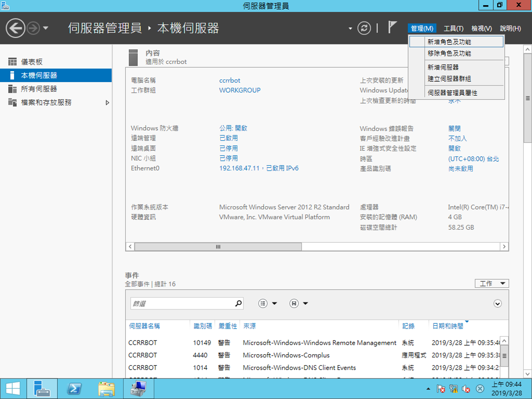Click 遠端管理 value 已啟用

(228, 138)
